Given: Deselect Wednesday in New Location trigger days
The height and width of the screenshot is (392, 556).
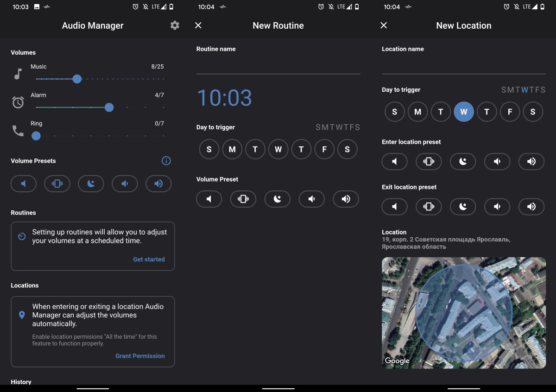Looking at the screenshot, I should (x=464, y=112).
